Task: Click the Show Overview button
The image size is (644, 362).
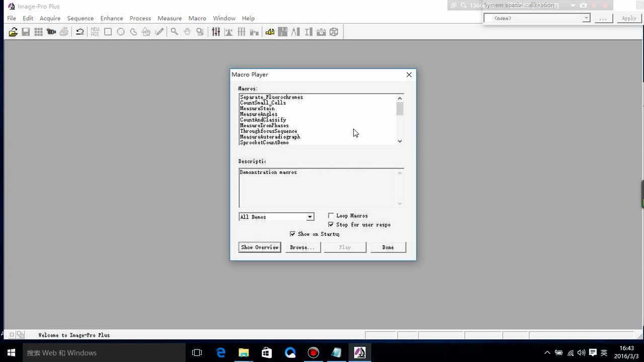Action: tap(260, 247)
